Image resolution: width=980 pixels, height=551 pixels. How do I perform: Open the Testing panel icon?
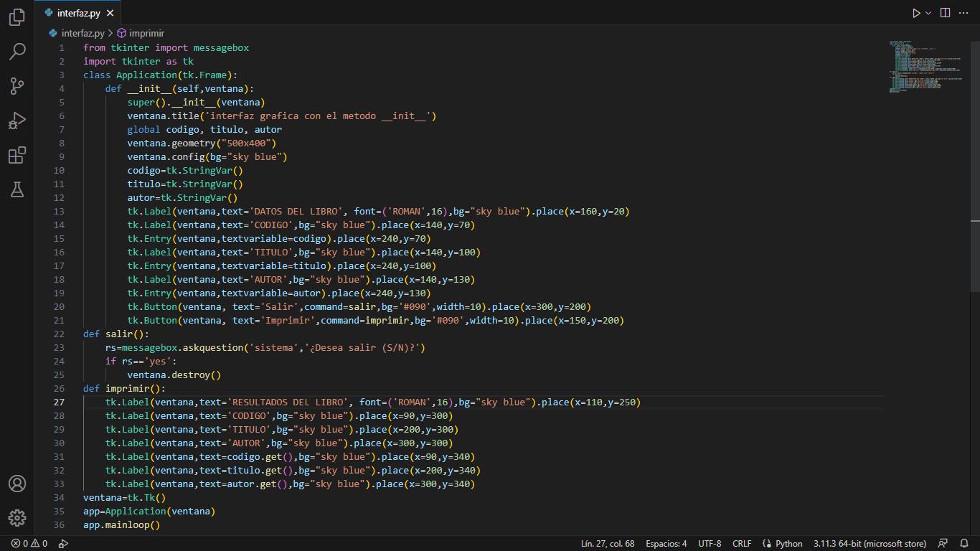click(x=17, y=189)
